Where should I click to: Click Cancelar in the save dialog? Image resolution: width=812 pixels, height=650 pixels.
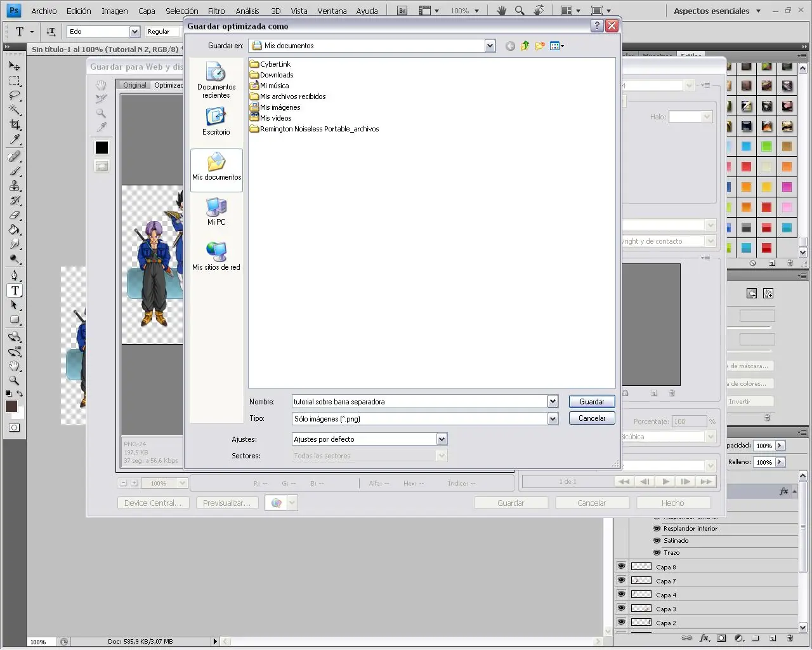(x=592, y=418)
